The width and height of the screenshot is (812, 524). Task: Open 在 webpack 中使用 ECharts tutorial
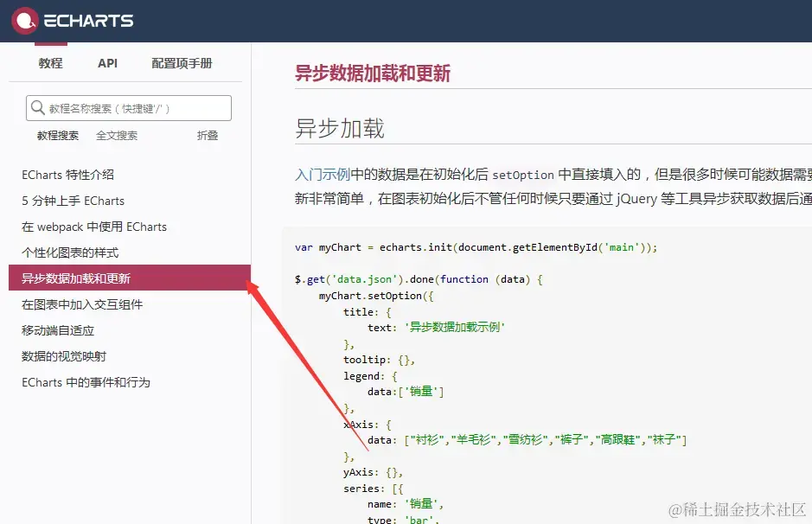(x=93, y=227)
